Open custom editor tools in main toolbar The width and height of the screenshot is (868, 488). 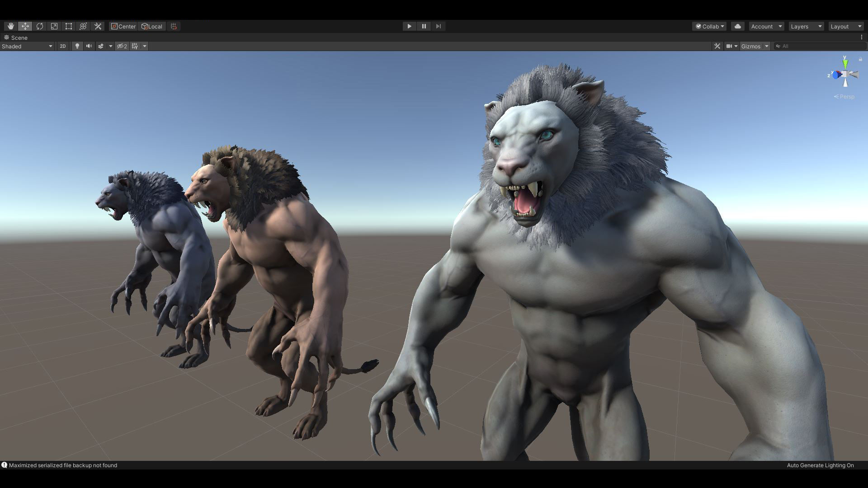[98, 26]
